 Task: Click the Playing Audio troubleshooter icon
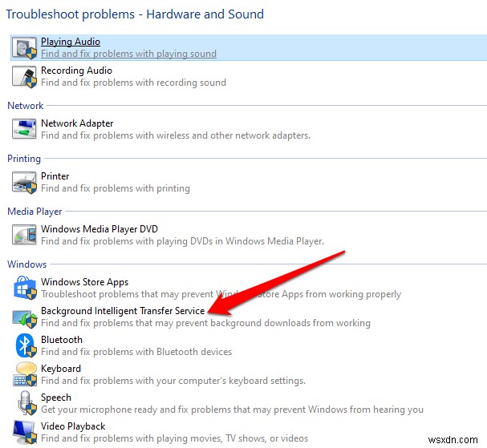coord(24,47)
